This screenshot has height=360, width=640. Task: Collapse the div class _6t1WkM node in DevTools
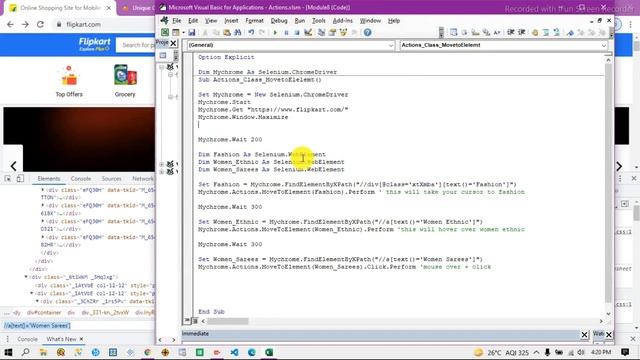[x=26, y=277]
